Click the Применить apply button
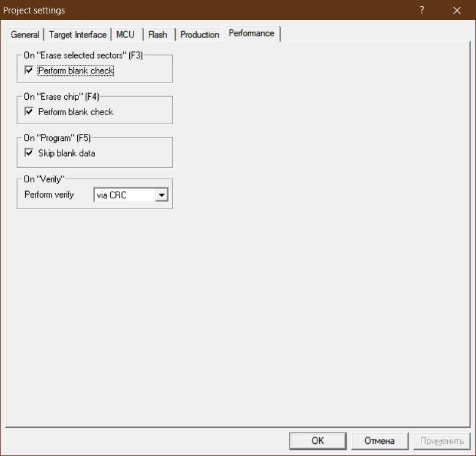The width and height of the screenshot is (476, 456). tap(442, 441)
